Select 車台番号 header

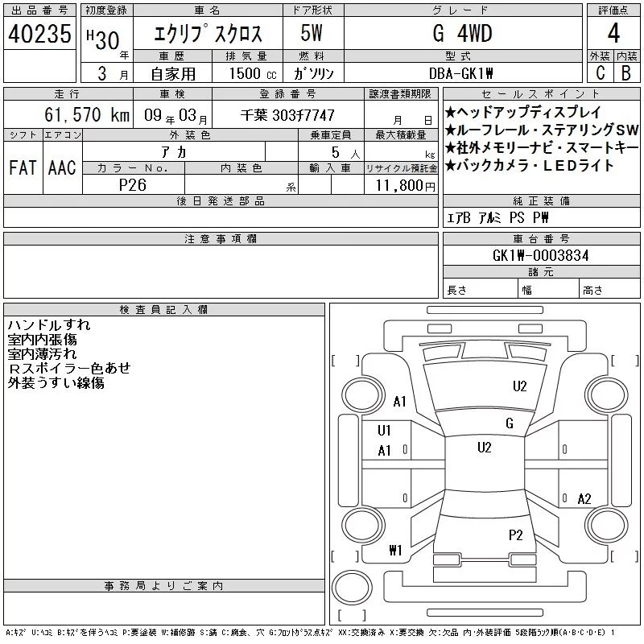pos(541,239)
